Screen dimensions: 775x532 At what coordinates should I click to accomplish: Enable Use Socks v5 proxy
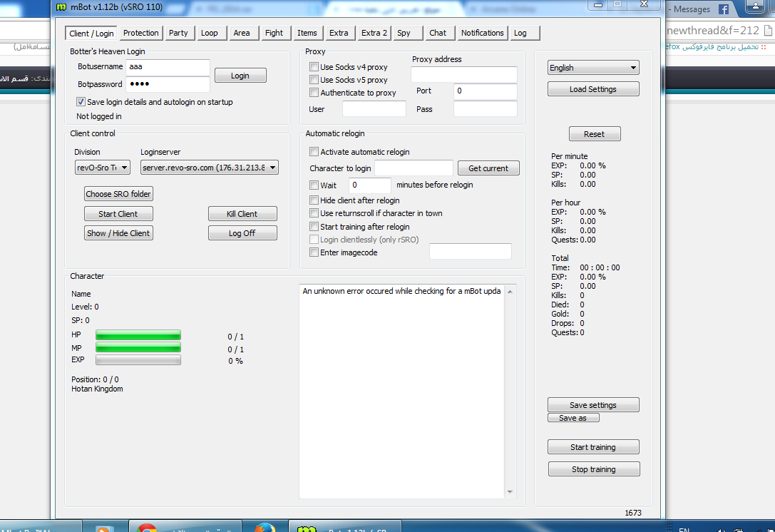click(314, 80)
